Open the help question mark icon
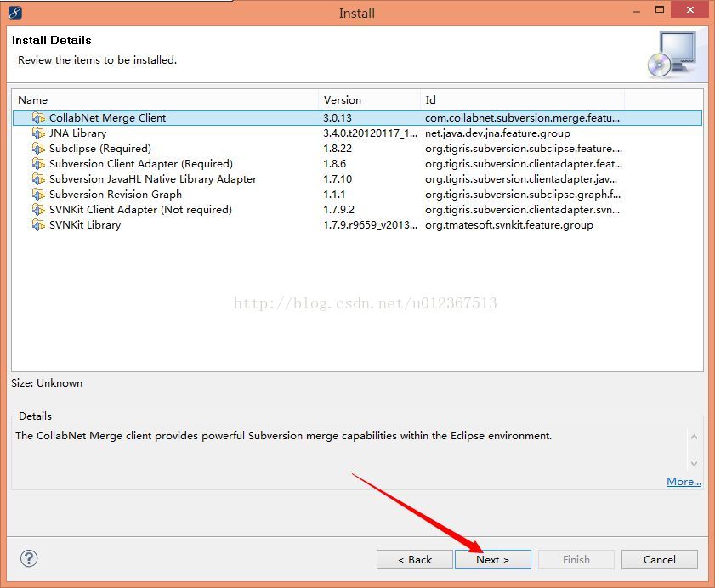Viewport: 715px width, 588px height. (x=29, y=558)
